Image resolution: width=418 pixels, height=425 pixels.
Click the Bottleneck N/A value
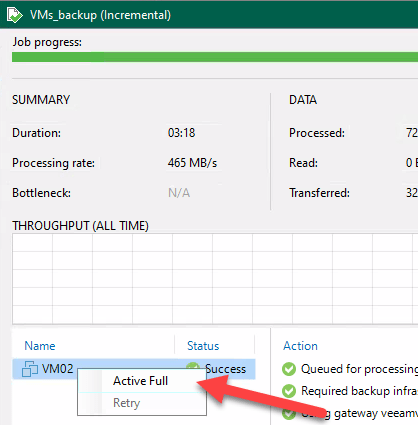tap(179, 193)
